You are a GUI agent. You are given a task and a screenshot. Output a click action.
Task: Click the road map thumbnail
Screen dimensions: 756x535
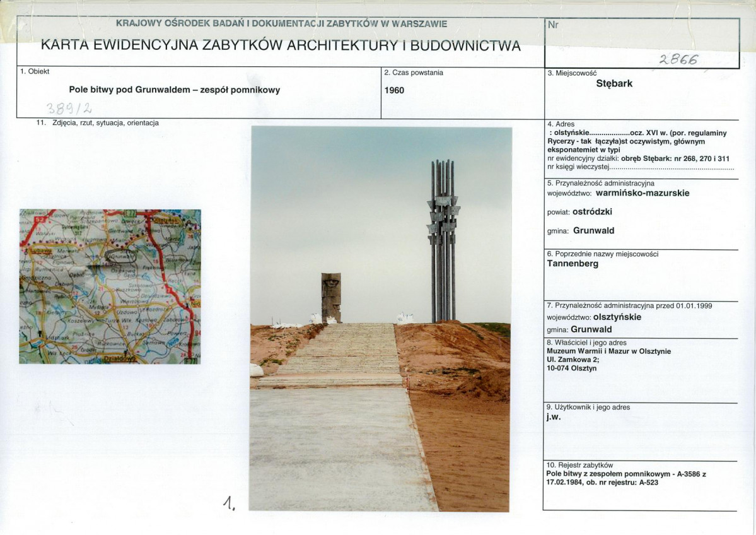(x=110, y=286)
